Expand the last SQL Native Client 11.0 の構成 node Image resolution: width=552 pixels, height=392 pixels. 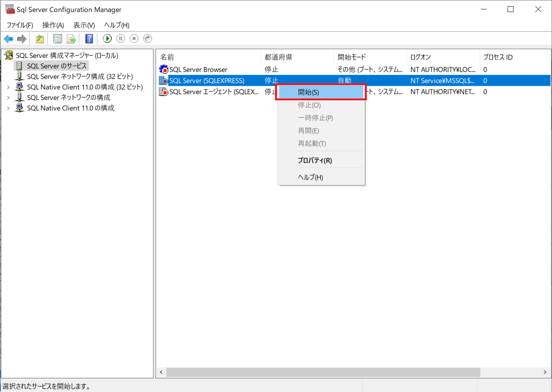(8, 108)
